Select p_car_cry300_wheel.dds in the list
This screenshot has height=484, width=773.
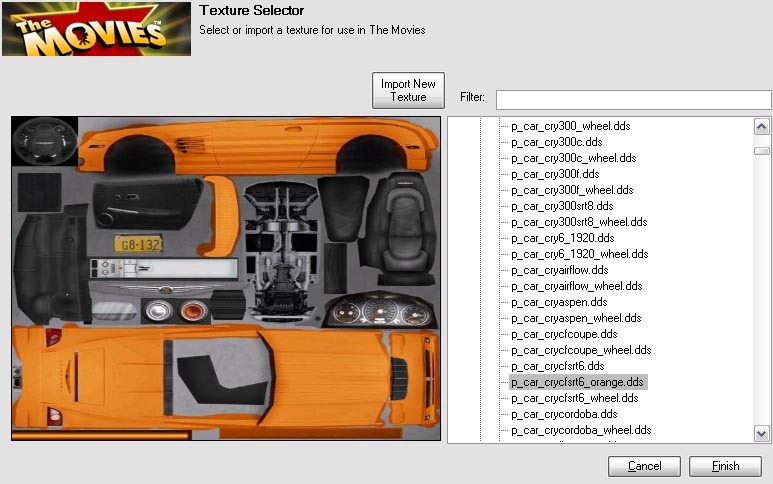570,126
